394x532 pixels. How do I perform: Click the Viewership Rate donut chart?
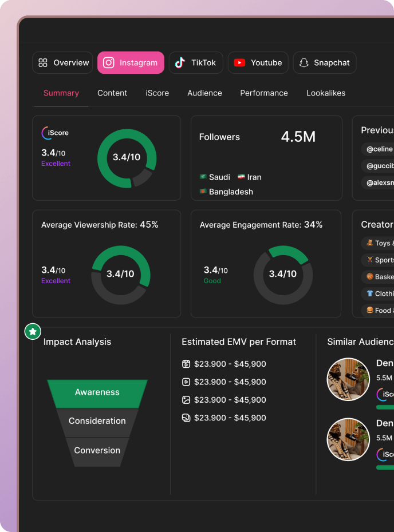pyautogui.click(x=121, y=275)
